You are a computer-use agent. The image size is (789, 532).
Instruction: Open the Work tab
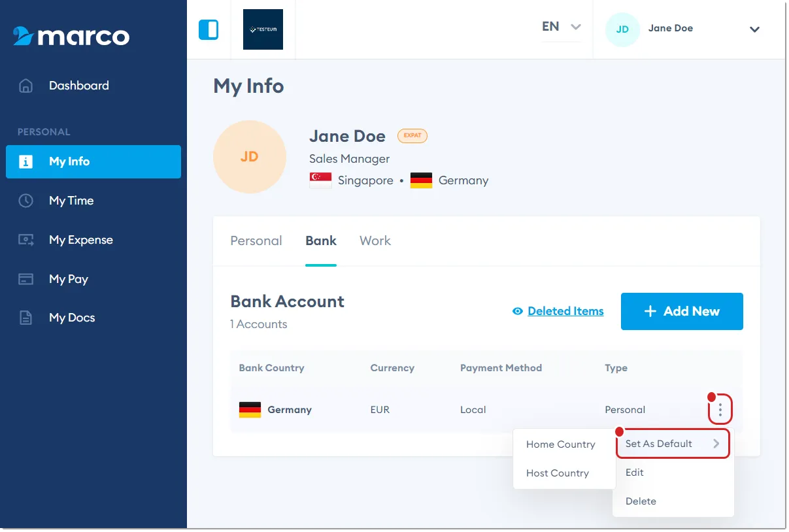[x=375, y=241]
